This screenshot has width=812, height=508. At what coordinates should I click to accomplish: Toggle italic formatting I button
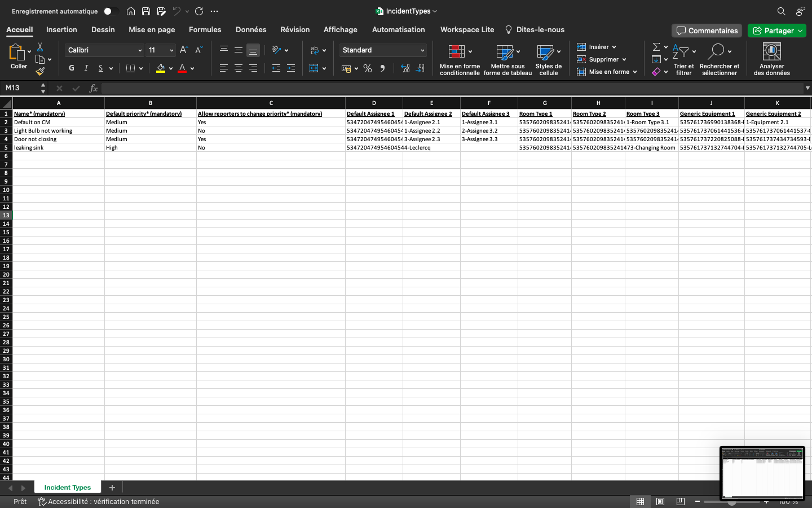point(86,68)
